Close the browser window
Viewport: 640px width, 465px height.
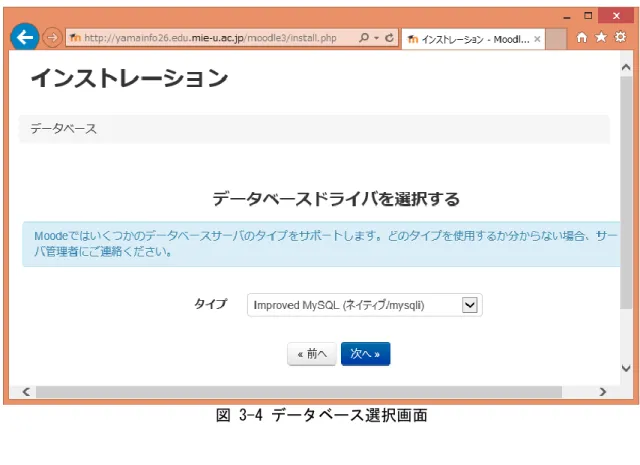tap(616, 16)
